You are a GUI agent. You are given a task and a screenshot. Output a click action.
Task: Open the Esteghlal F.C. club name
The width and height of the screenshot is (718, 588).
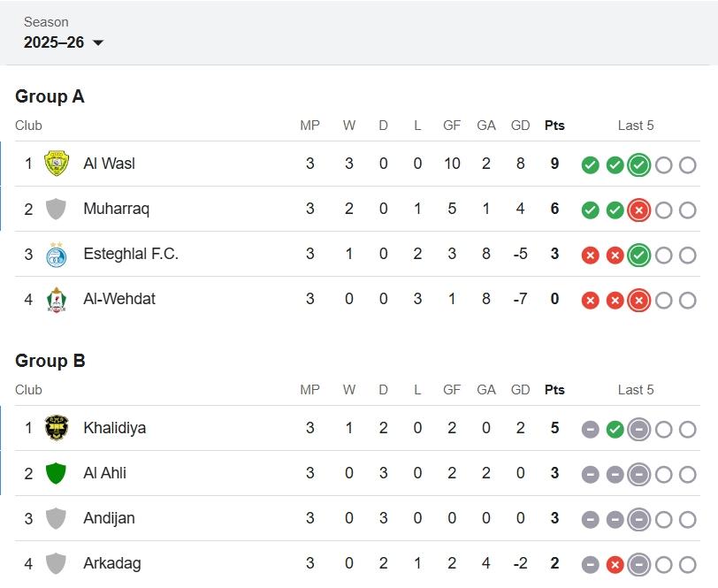(x=131, y=254)
